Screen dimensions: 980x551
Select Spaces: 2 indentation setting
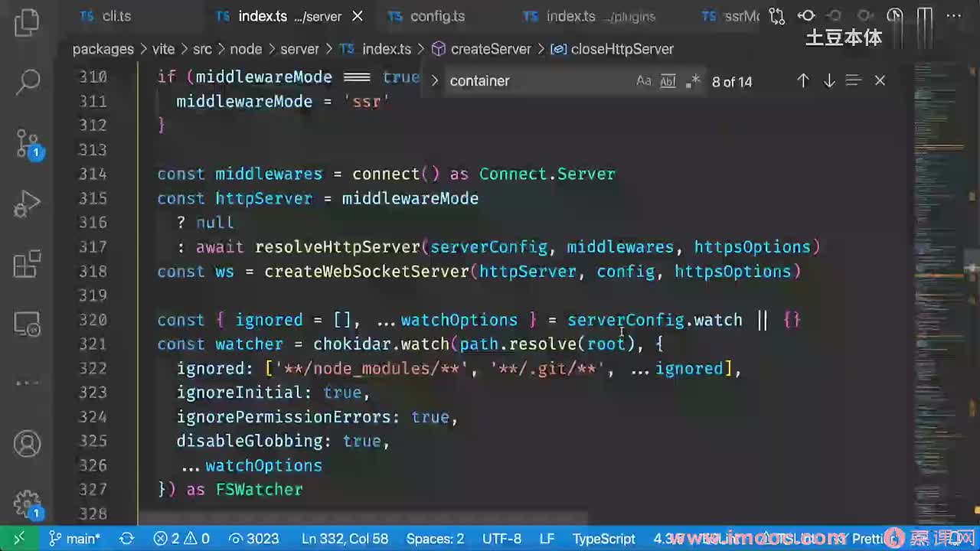click(435, 538)
